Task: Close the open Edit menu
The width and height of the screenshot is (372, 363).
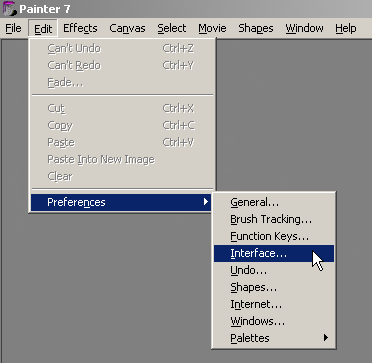Action: (43, 28)
